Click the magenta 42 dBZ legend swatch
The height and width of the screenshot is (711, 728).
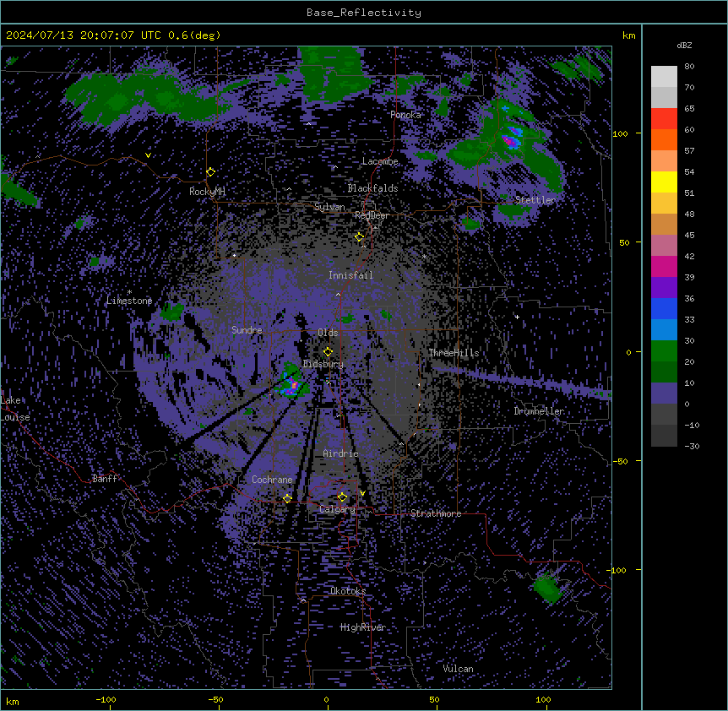tap(664, 266)
